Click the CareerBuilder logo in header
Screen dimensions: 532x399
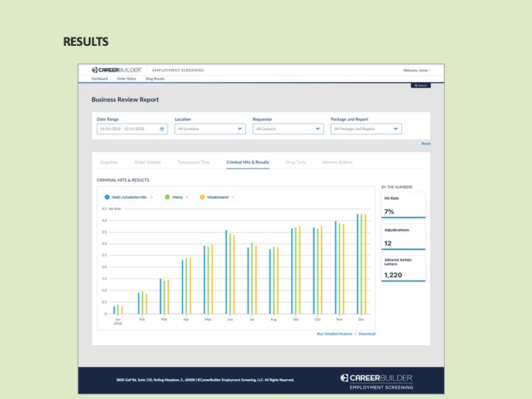pos(117,70)
